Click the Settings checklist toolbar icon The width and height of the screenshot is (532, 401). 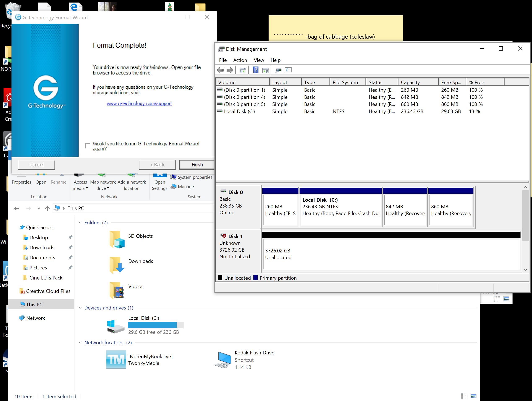click(x=288, y=70)
